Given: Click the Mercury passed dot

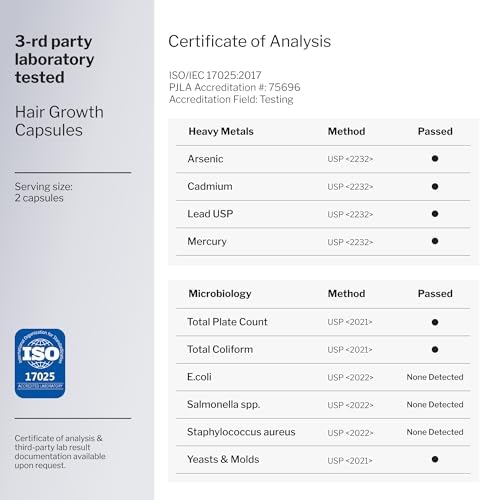Looking at the screenshot, I should pos(435,241).
